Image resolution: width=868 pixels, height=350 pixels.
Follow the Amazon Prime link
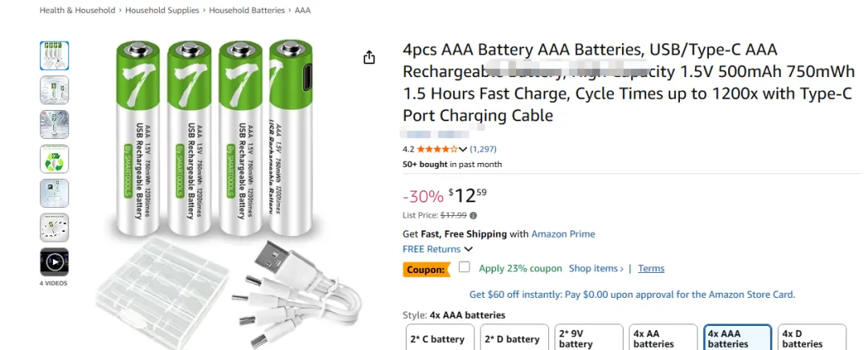tap(563, 234)
